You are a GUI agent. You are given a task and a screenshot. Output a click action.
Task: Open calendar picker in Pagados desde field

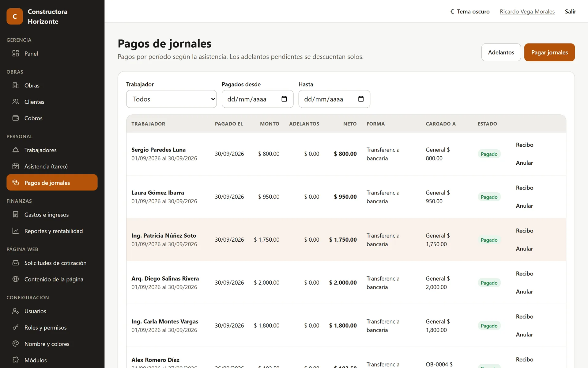pyautogui.click(x=284, y=99)
